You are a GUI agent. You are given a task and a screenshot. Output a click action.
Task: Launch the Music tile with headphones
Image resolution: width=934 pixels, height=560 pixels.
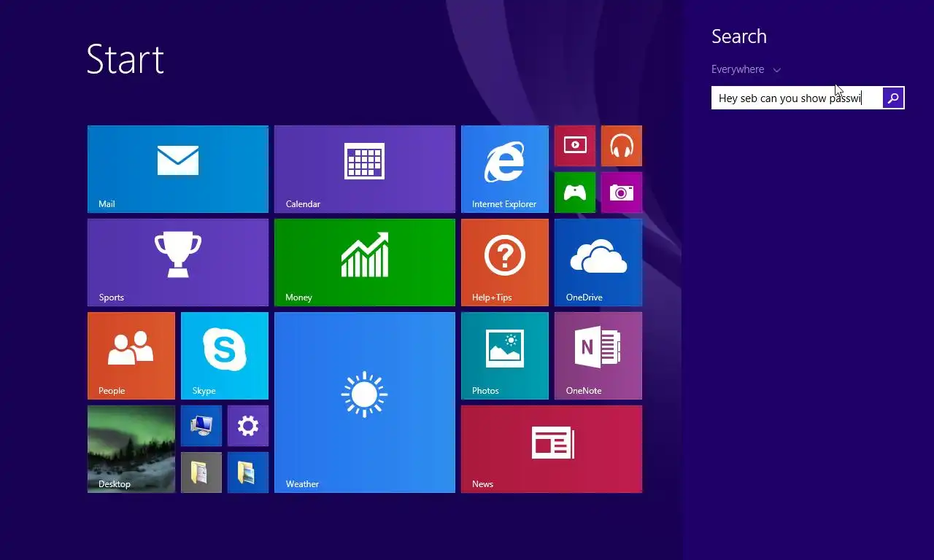pos(622,146)
